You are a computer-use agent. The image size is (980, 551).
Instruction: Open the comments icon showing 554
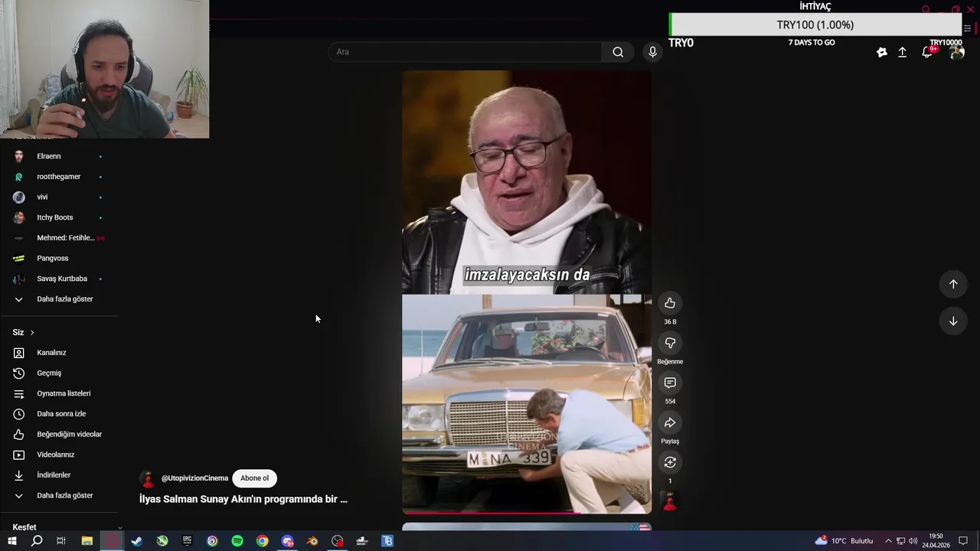click(x=670, y=383)
